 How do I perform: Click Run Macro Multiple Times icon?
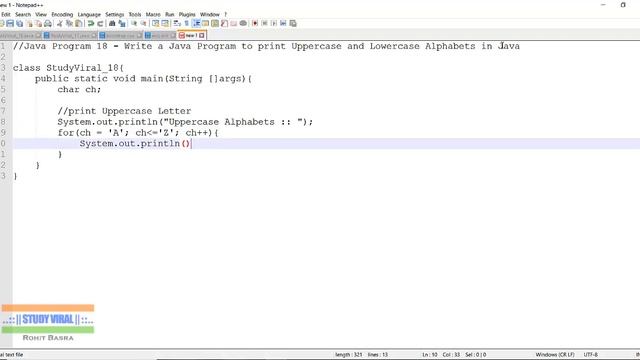283,23
